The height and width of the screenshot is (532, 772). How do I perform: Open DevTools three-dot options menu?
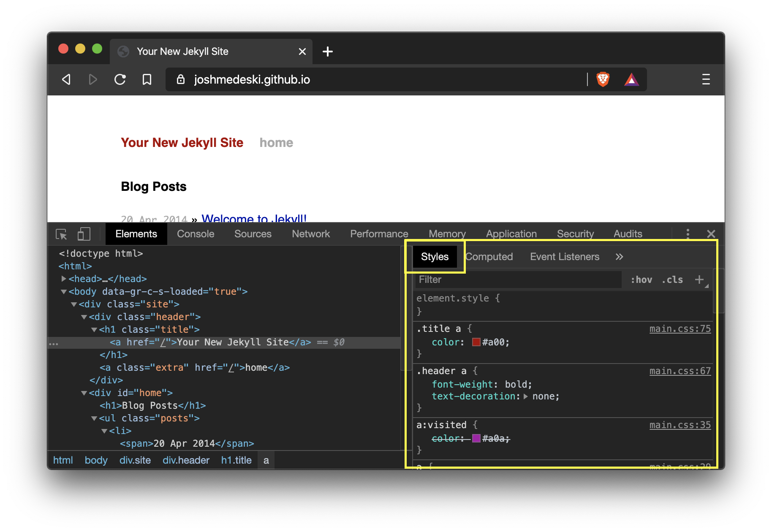coord(688,234)
